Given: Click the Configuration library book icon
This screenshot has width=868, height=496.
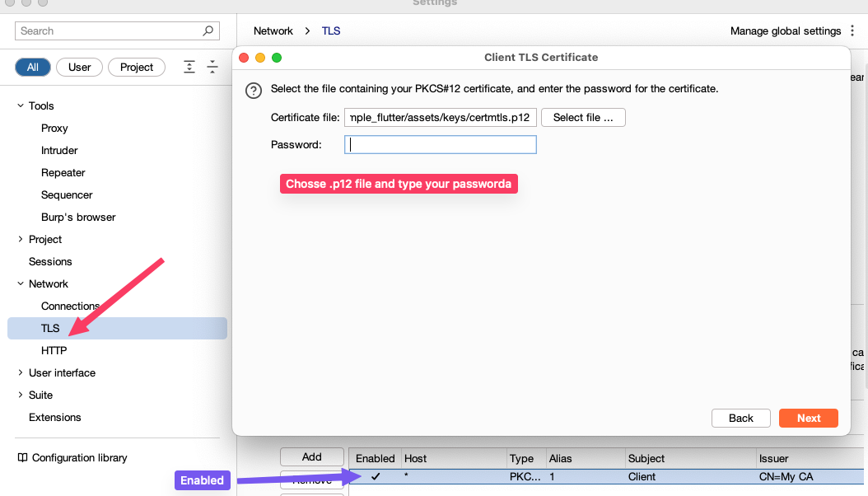Looking at the screenshot, I should [x=22, y=458].
